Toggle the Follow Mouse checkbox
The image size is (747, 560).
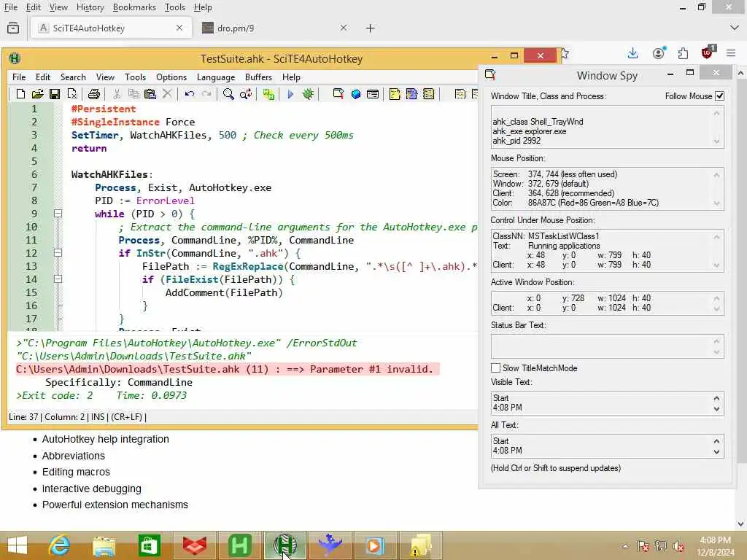(719, 96)
